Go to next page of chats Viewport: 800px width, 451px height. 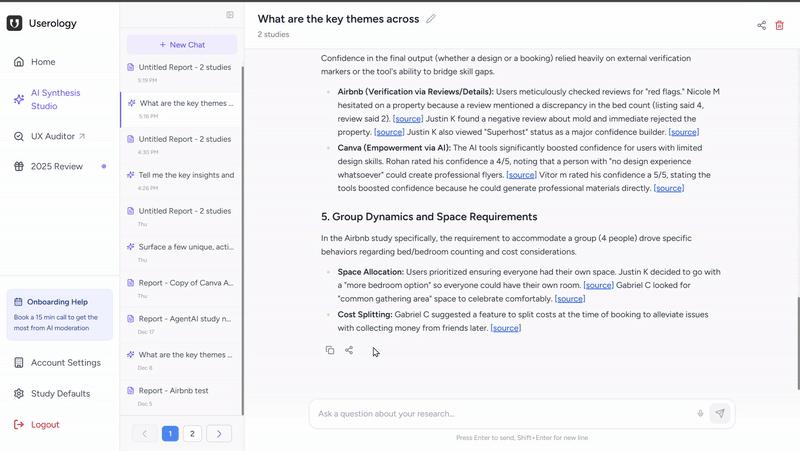pyautogui.click(x=219, y=434)
